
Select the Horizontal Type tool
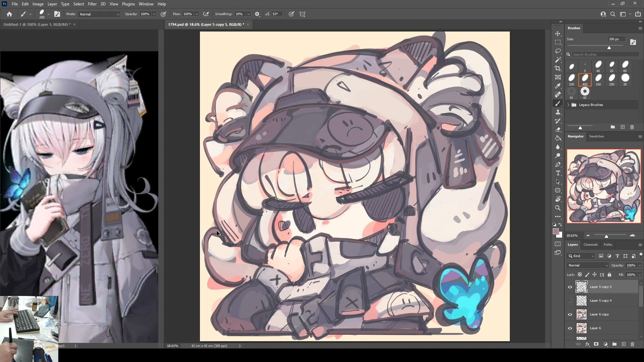pos(558,173)
